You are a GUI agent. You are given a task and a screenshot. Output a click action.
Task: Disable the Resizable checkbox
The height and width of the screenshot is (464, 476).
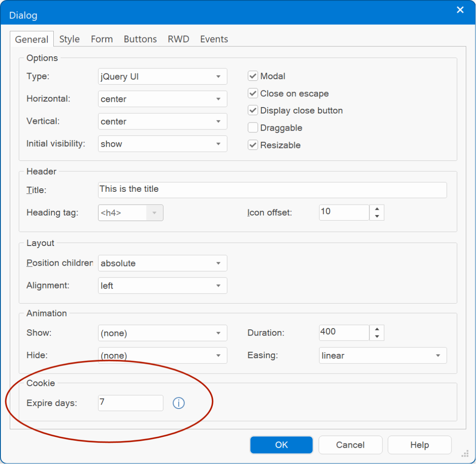(x=252, y=145)
